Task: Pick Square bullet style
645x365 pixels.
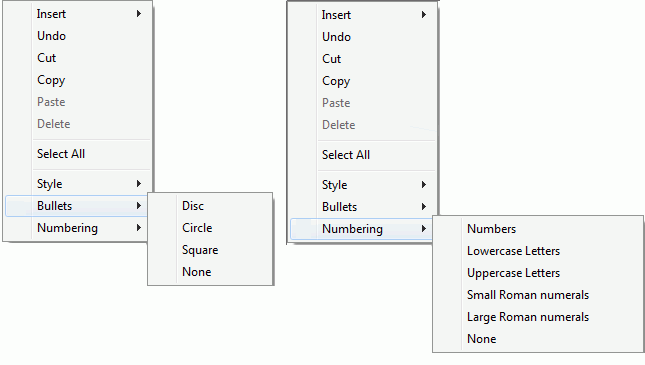Action: pos(210,250)
